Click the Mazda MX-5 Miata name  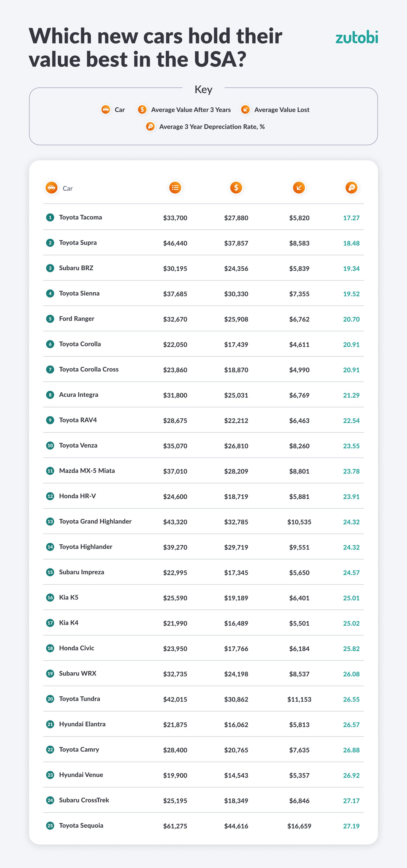[x=87, y=471]
